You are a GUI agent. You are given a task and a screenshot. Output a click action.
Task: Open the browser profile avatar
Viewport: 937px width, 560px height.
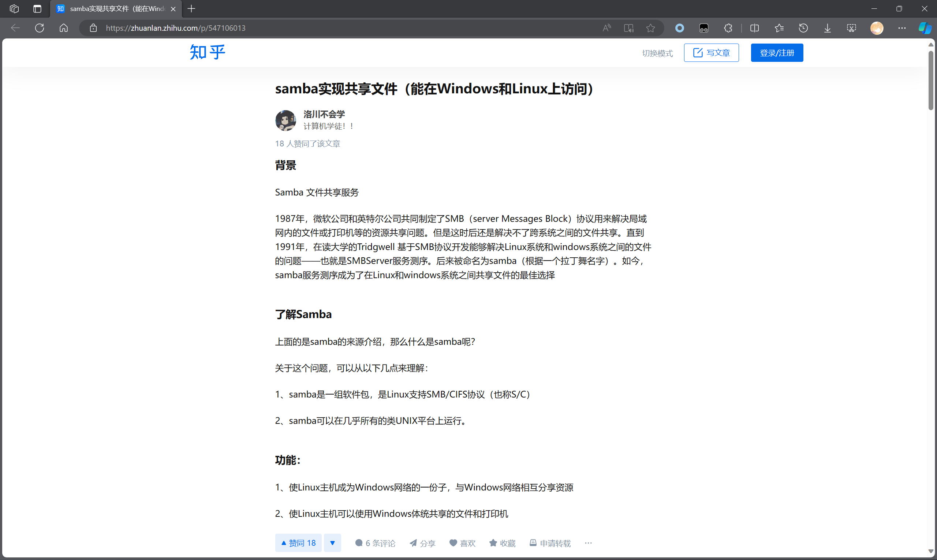(877, 28)
